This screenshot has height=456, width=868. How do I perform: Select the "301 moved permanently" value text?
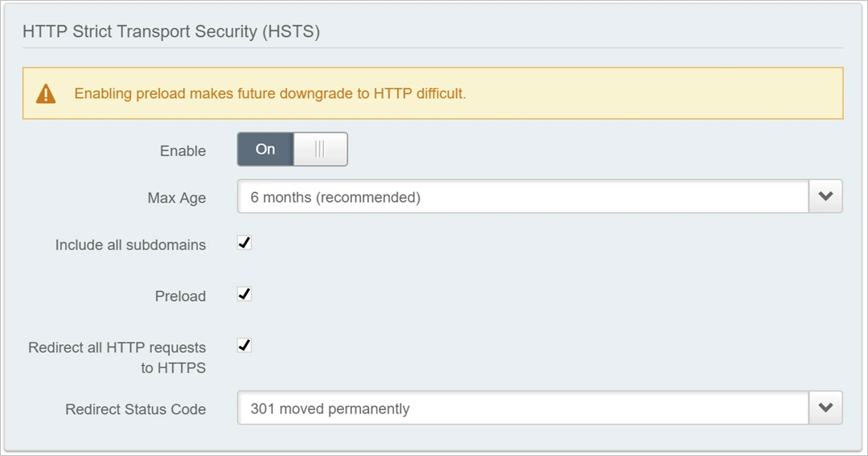coord(330,409)
